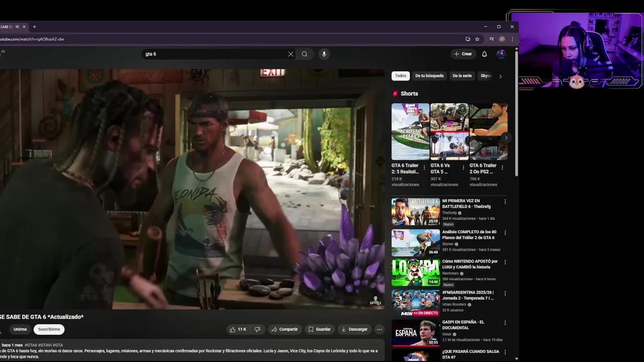Open title 'GASPI EN ESPAÑA - EL DOCUMENTAL'

(463, 325)
